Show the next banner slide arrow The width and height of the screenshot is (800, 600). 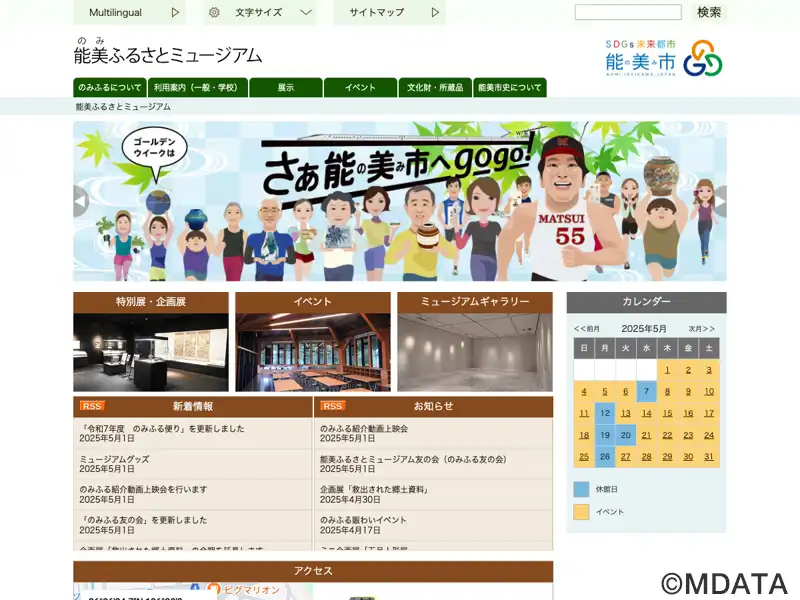719,201
